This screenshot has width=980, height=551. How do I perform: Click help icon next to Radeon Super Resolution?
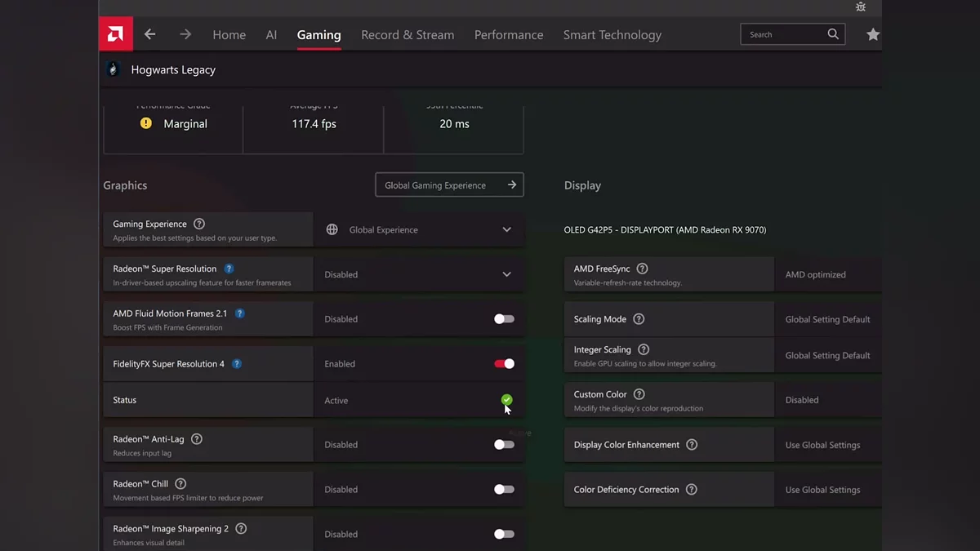click(x=229, y=269)
